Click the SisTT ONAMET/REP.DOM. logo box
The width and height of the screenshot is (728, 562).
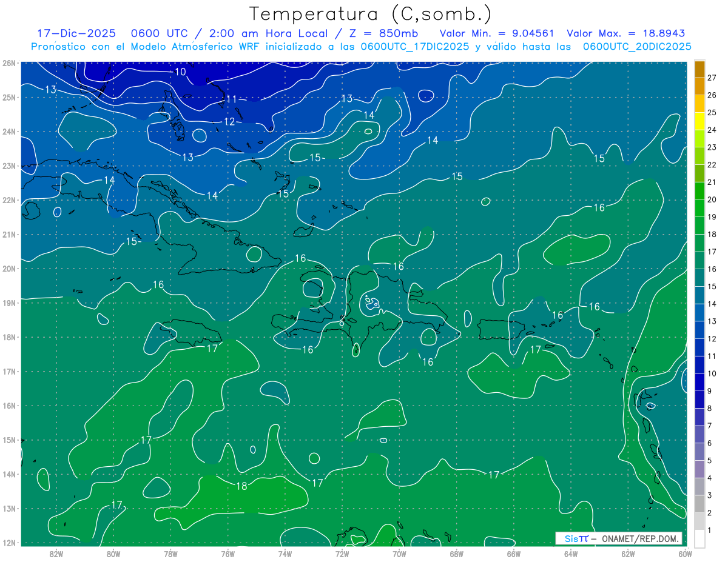[619, 538]
